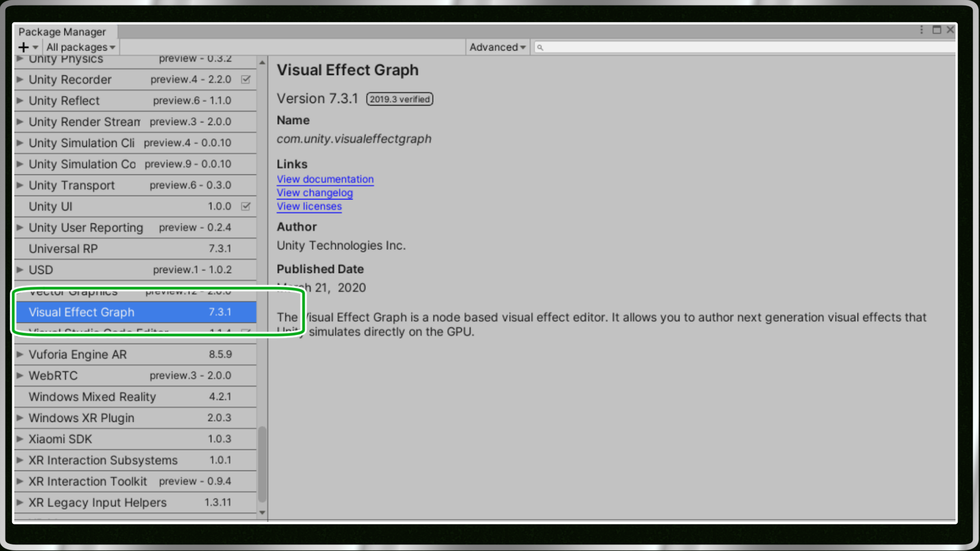Expand Unity User Reporting versions

coord(20,228)
